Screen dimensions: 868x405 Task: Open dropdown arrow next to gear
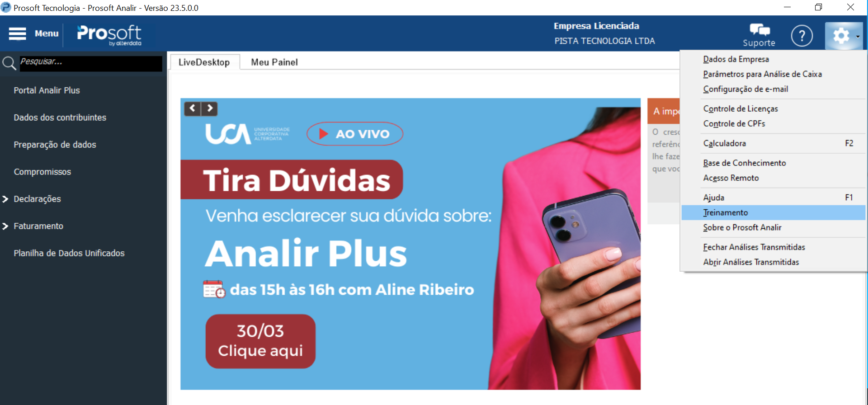coord(858,37)
